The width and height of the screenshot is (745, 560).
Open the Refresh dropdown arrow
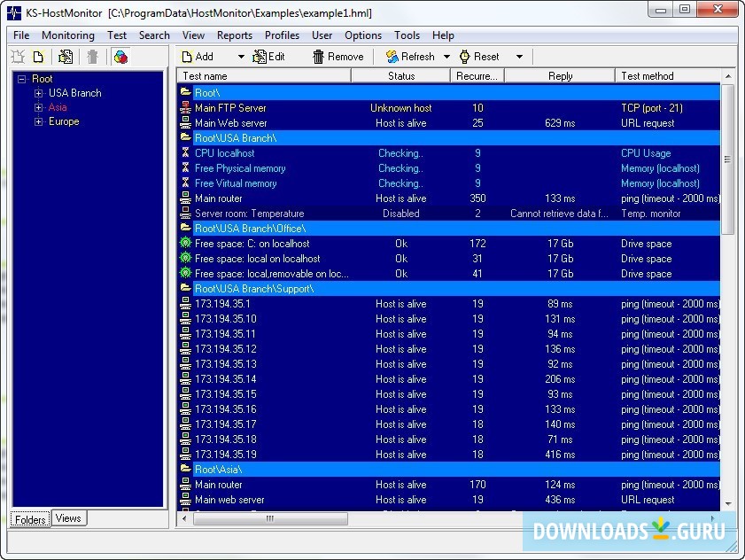tap(446, 57)
